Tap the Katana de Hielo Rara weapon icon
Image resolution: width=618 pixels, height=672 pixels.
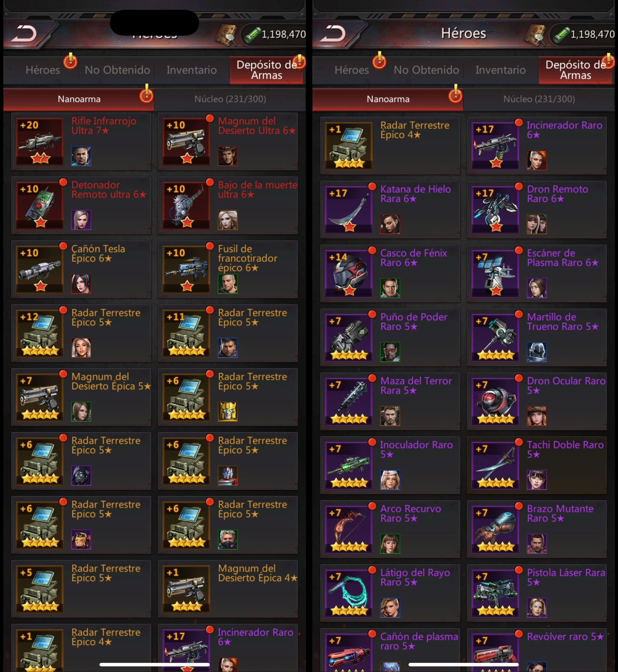point(349,209)
